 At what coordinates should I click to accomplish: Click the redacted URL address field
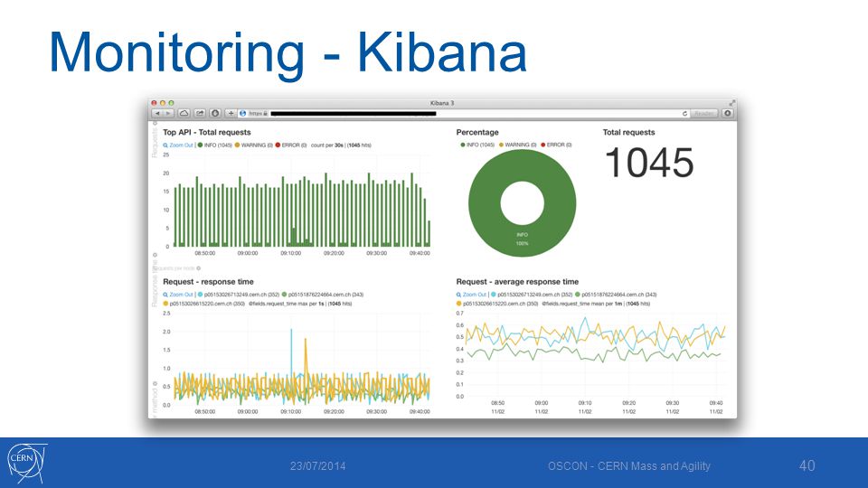(x=354, y=114)
